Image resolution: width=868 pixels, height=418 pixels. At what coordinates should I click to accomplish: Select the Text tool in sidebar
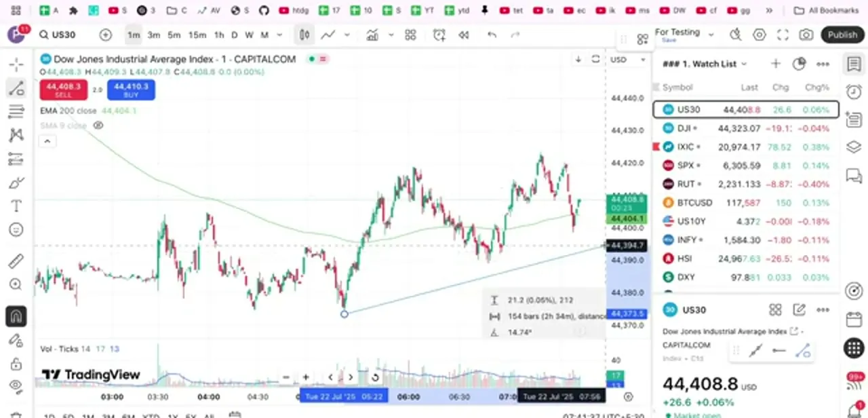coord(16,206)
